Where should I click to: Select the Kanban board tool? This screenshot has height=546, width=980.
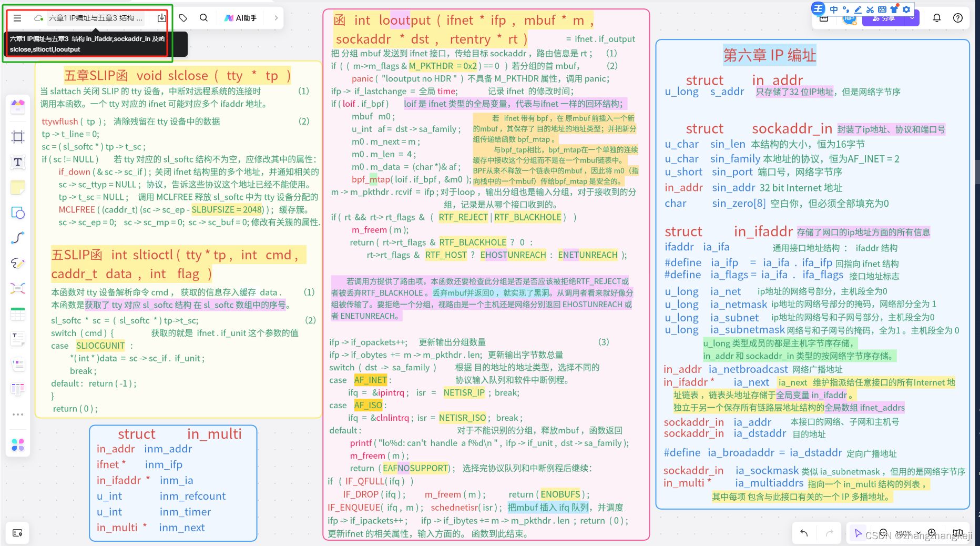point(18,389)
